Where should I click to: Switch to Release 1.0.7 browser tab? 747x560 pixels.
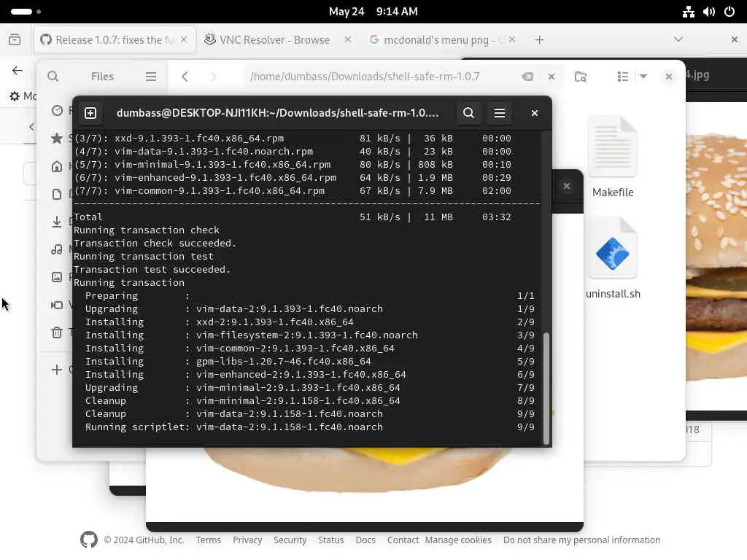(115, 40)
